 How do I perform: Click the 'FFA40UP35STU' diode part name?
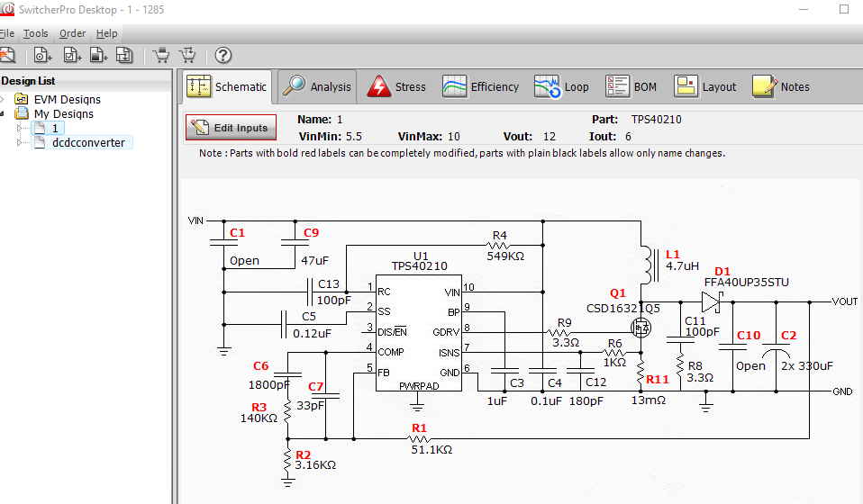click(x=746, y=282)
